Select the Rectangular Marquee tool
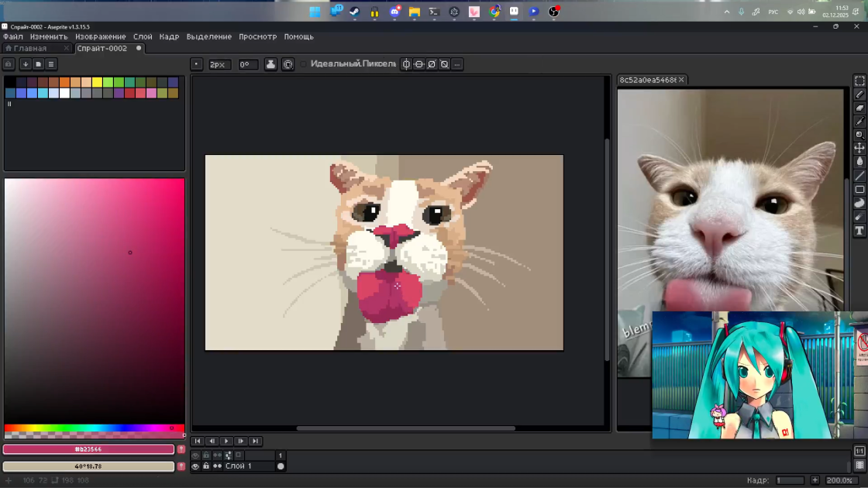 [x=859, y=81]
